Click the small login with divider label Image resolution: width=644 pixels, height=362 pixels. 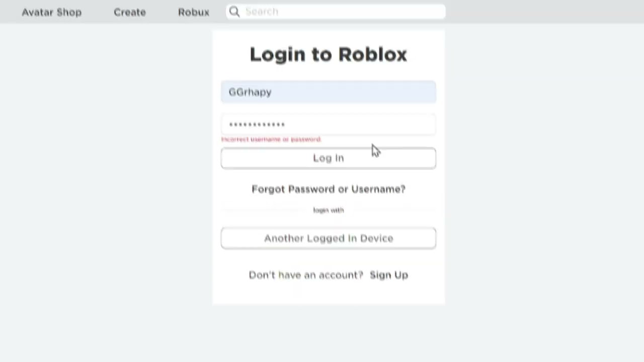click(329, 210)
